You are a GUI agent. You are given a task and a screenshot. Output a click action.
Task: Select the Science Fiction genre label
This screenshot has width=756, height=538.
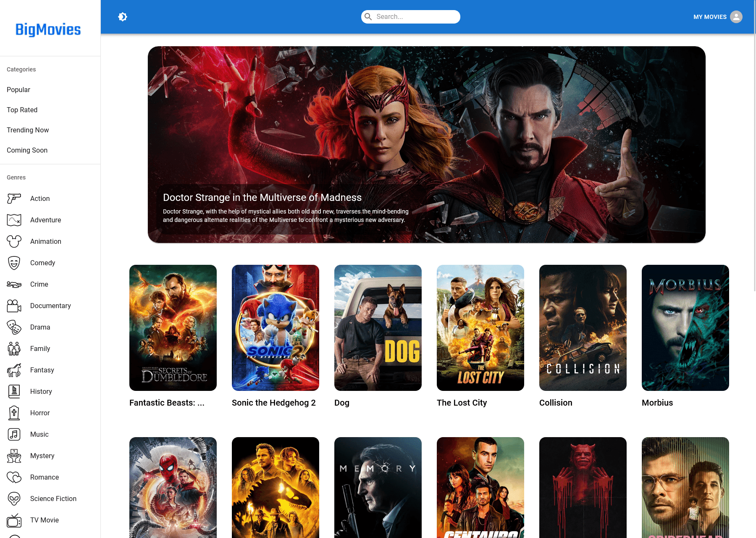click(53, 498)
